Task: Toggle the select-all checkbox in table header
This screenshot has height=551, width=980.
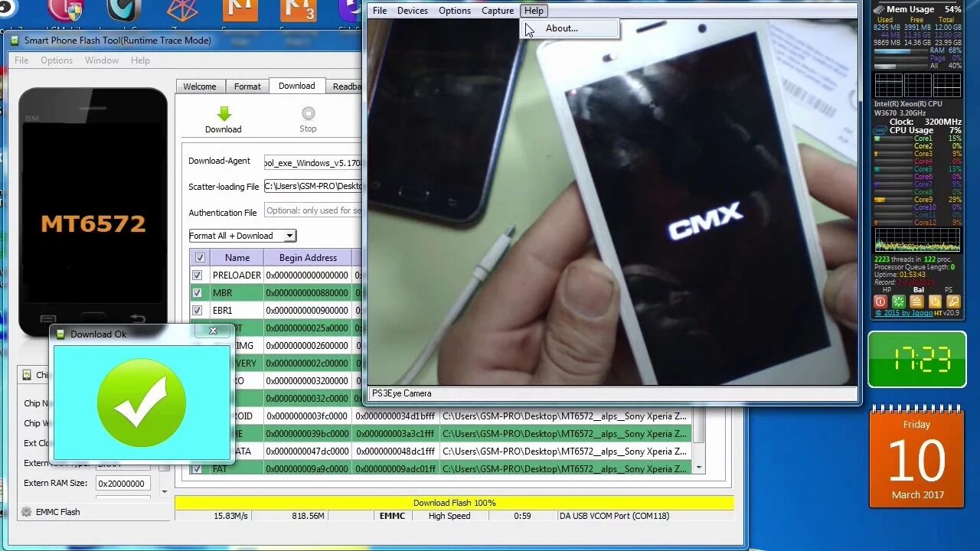Action: (x=200, y=258)
